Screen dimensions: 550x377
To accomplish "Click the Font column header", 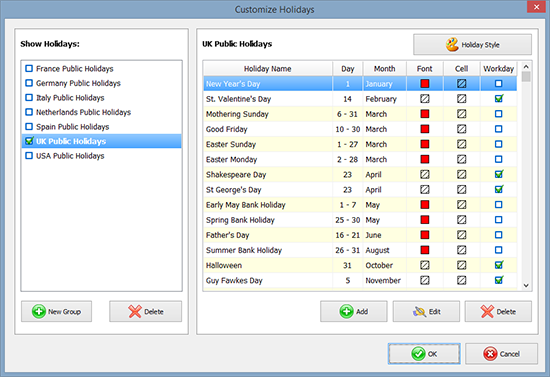I will point(425,69).
